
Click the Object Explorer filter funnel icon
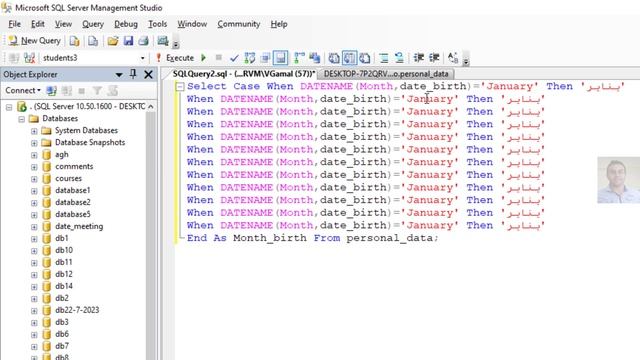coord(97,91)
